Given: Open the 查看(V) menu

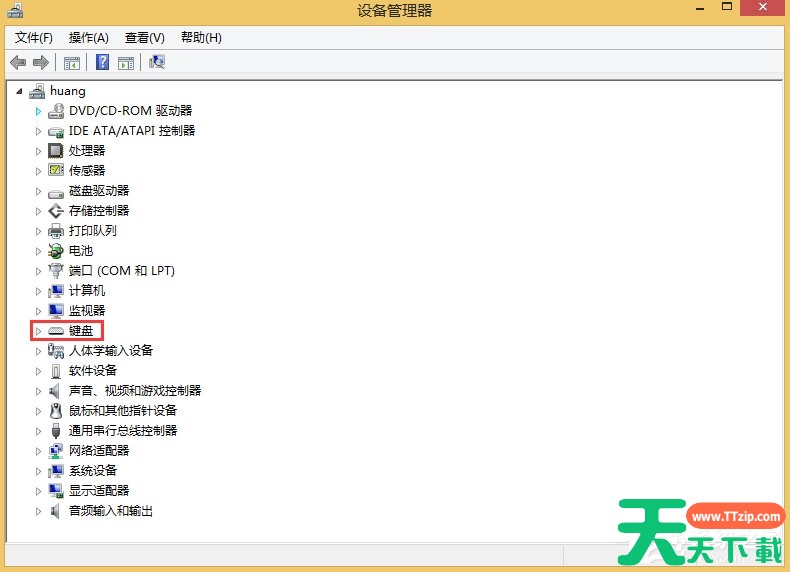Looking at the screenshot, I should [x=145, y=38].
